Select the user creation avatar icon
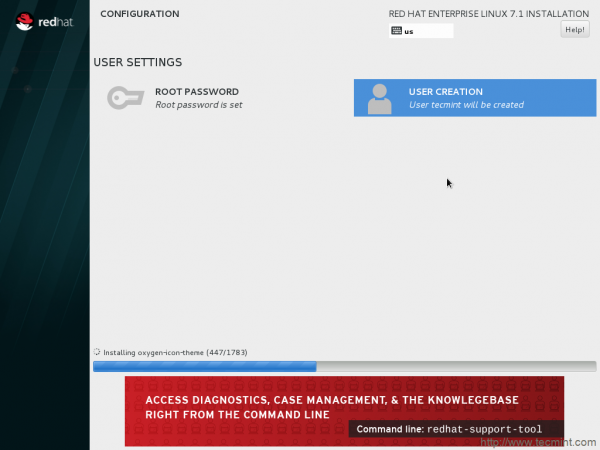600x450 pixels. tap(380, 99)
